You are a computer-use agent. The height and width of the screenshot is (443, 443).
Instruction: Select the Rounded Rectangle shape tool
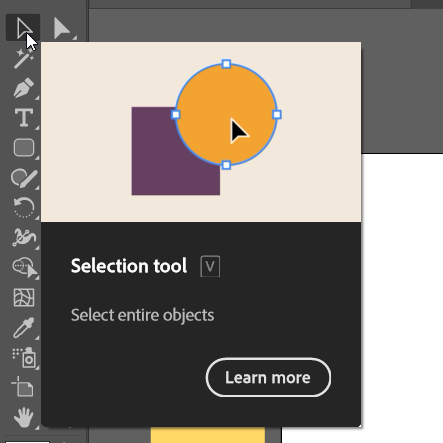tap(24, 148)
